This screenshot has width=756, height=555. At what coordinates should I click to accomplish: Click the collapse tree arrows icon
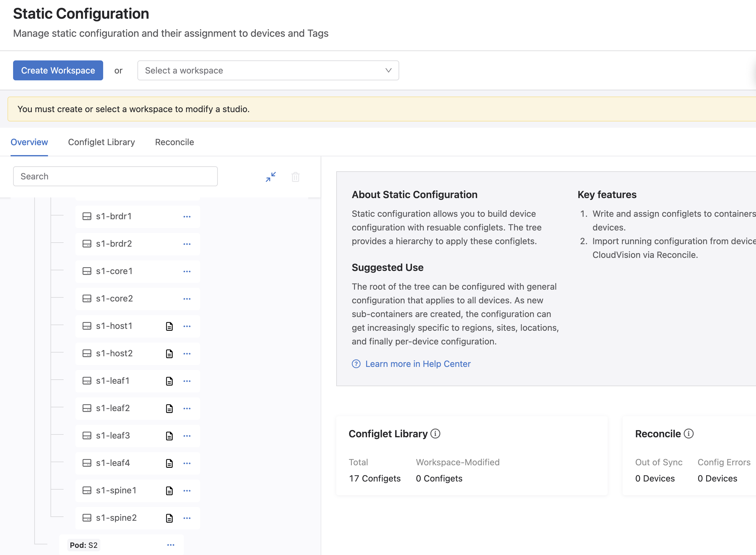270,177
